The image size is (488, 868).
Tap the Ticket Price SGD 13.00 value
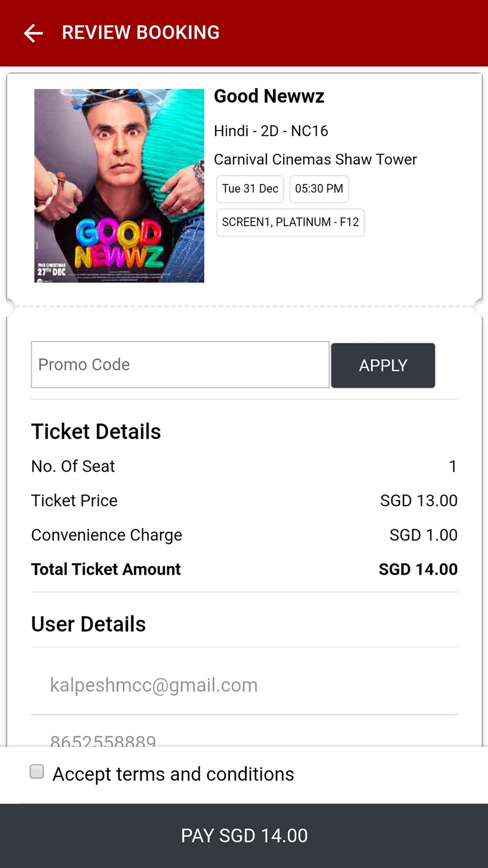(418, 501)
